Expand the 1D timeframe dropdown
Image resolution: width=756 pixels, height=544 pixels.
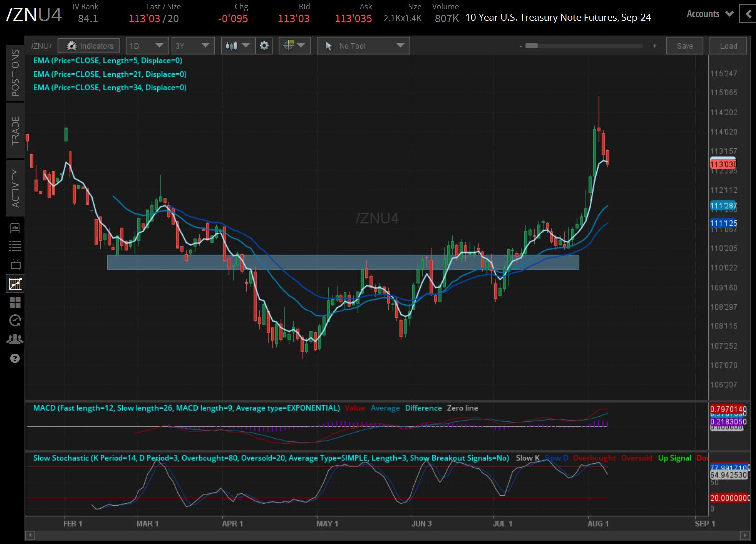[147, 46]
